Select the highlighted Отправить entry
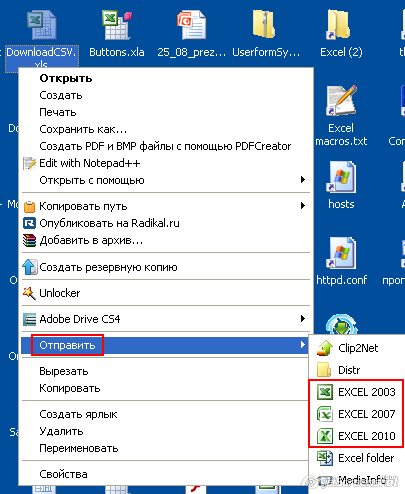The image size is (405, 494). point(164,345)
